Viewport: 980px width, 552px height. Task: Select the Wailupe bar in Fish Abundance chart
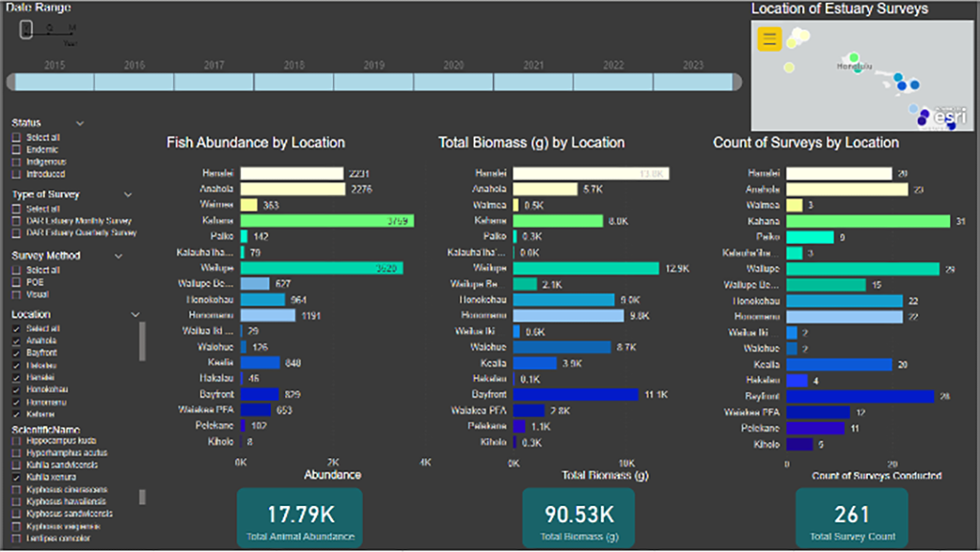pos(322,269)
